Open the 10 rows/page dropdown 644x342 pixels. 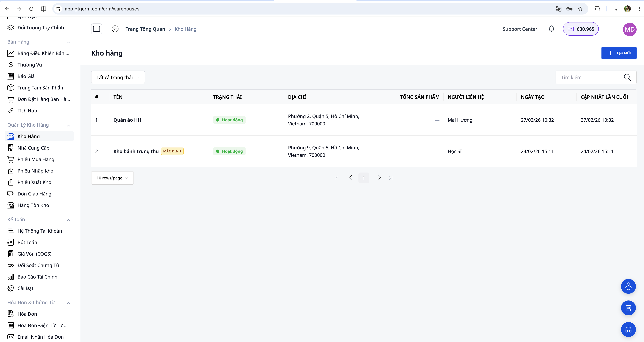tap(112, 178)
